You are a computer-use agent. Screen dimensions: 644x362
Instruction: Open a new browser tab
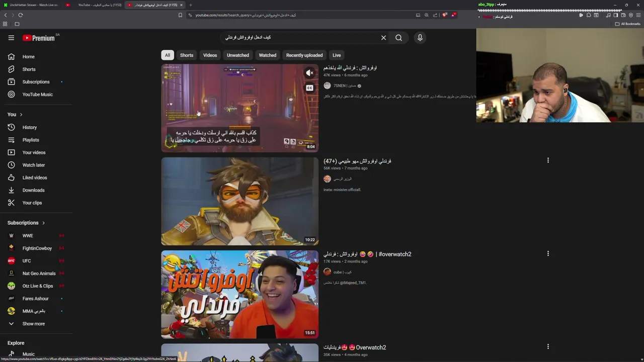[x=190, y=5]
